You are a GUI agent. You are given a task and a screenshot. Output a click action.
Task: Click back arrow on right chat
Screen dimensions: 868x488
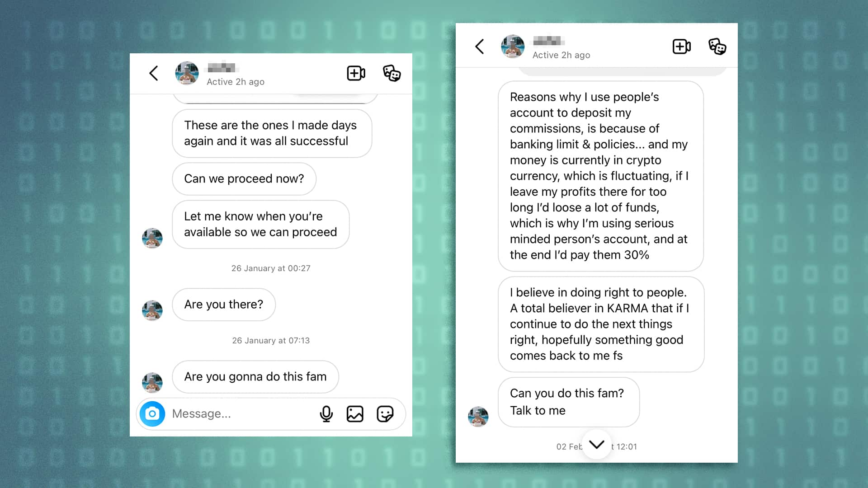[480, 47]
